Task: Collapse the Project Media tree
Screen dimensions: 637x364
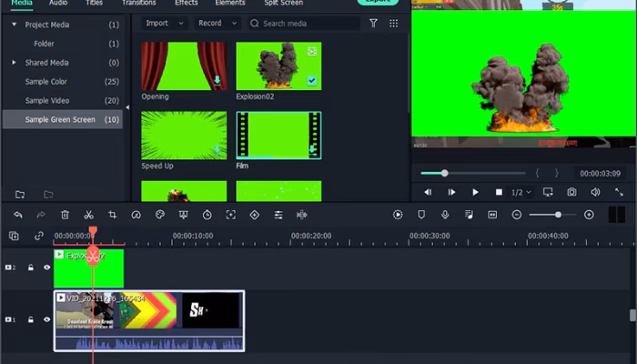Action: point(15,25)
